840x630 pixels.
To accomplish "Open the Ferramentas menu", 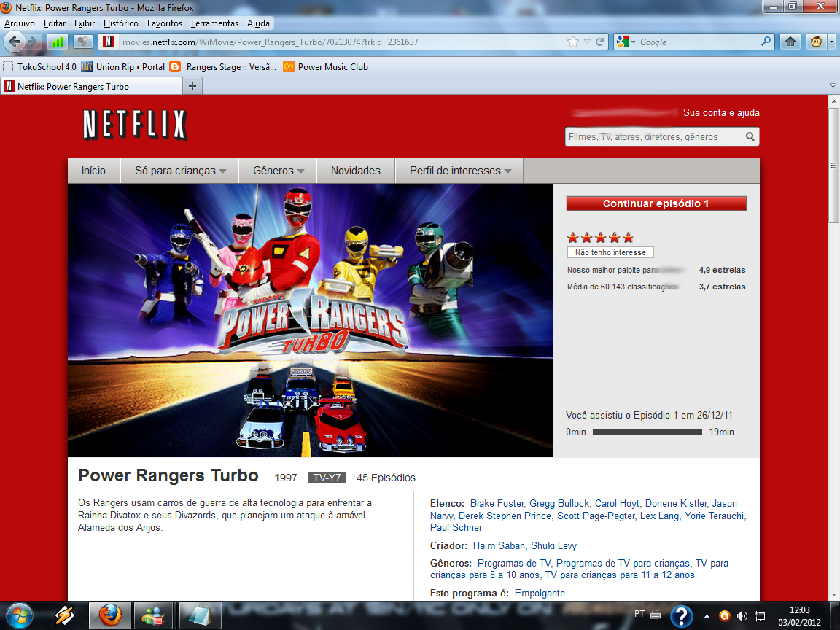I will coord(214,23).
